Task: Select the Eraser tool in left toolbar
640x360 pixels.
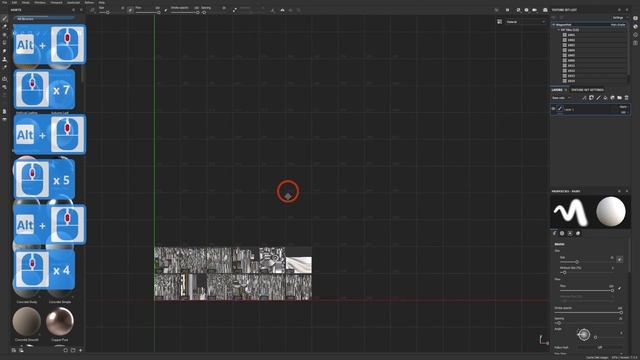Action: [4, 27]
